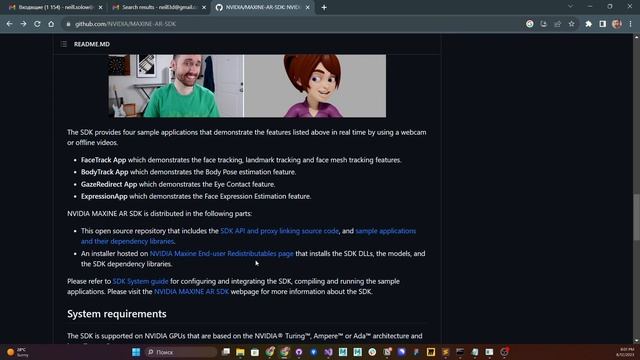Open the browser home page

(51, 24)
